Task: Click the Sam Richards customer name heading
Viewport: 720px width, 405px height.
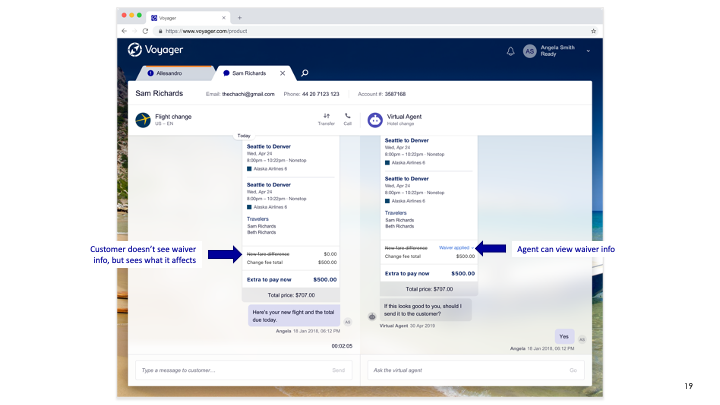Action: point(159,93)
